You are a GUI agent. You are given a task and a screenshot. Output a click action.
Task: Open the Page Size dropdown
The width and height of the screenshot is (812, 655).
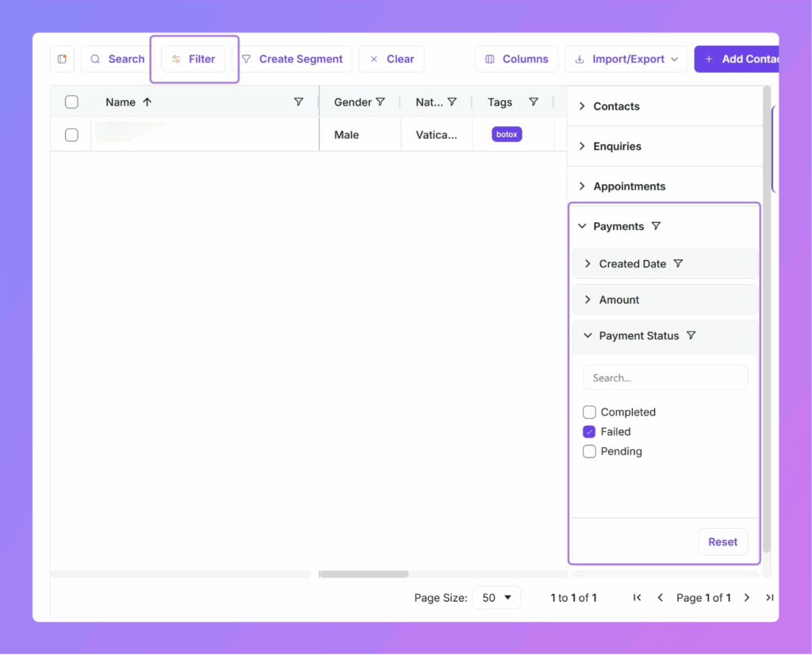coord(496,597)
